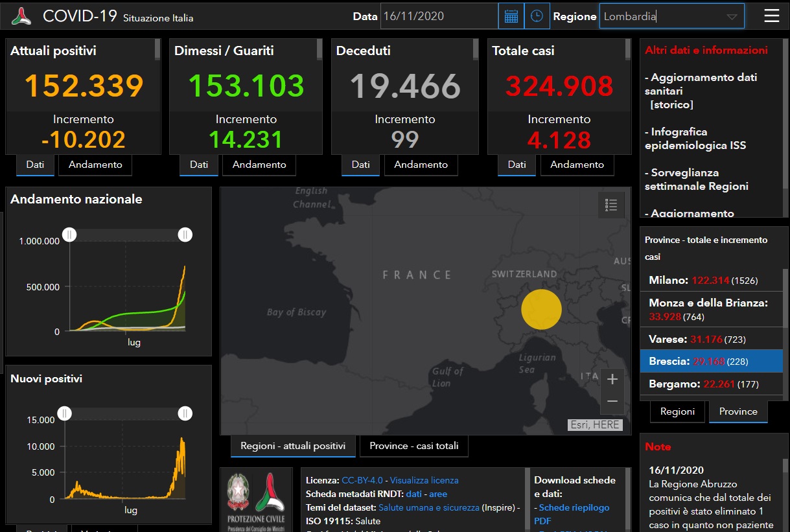Open the hamburger menu
Screen dimensions: 790x532
click(x=771, y=16)
